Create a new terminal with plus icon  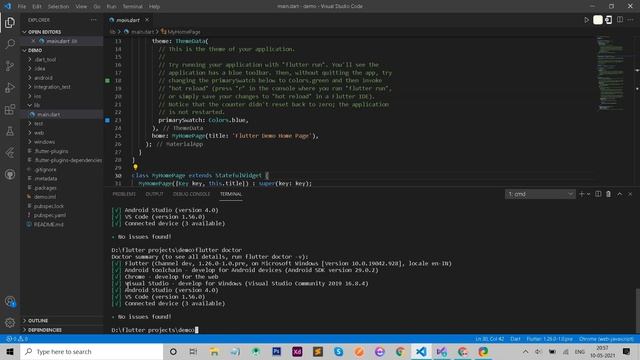[x=582, y=194]
